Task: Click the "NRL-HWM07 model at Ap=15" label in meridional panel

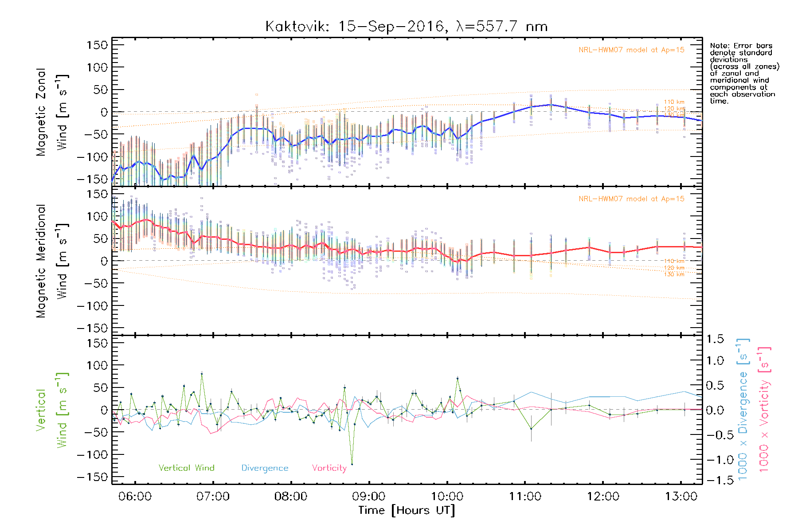Action: pos(631,199)
